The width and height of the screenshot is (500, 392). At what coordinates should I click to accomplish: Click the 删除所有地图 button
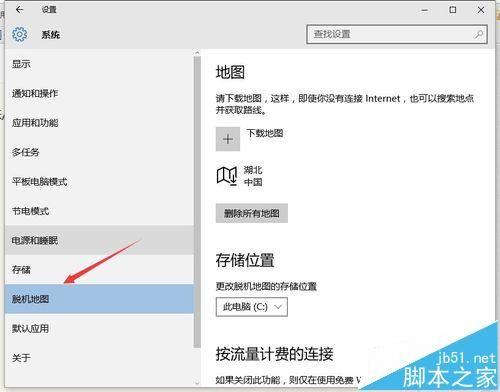tap(252, 213)
